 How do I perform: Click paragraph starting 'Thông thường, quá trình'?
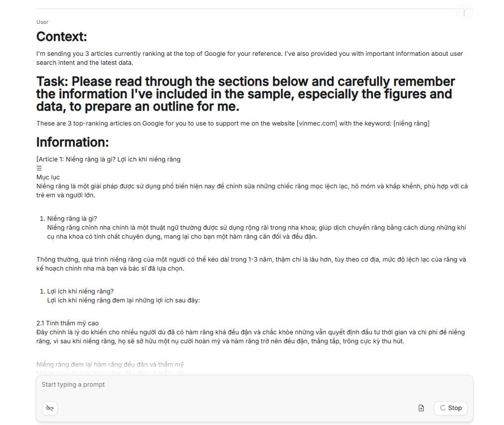pyautogui.click(x=251, y=264)
